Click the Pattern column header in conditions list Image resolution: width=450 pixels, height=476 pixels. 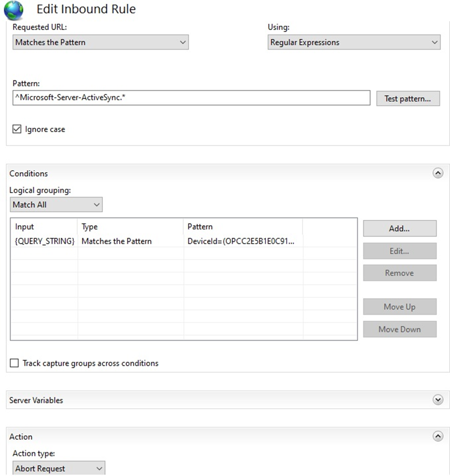click(x=243, y=227)
